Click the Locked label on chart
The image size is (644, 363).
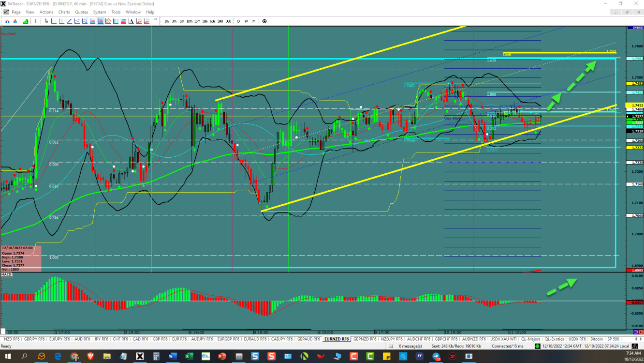tap(9, 33)
